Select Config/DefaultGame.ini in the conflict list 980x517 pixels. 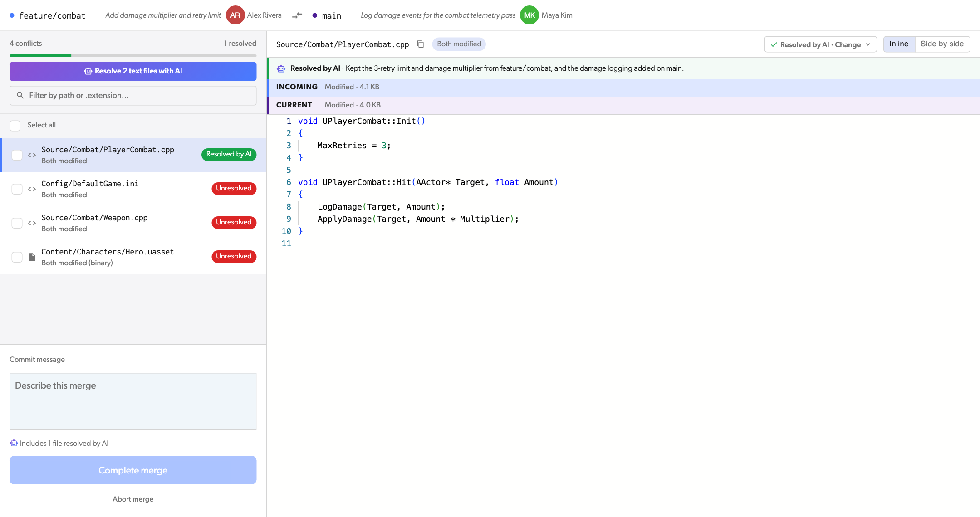pyautogui.click(x=133, y=189)
